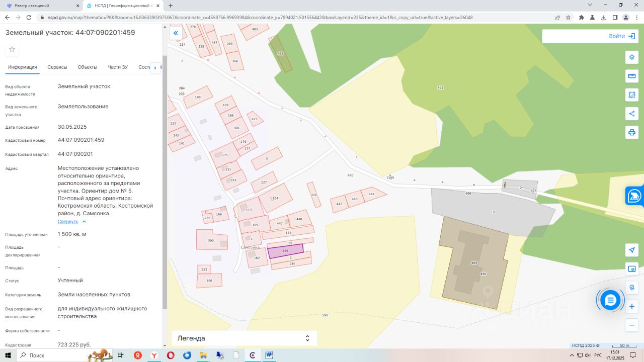Click the share map icon

pos(632,114)
